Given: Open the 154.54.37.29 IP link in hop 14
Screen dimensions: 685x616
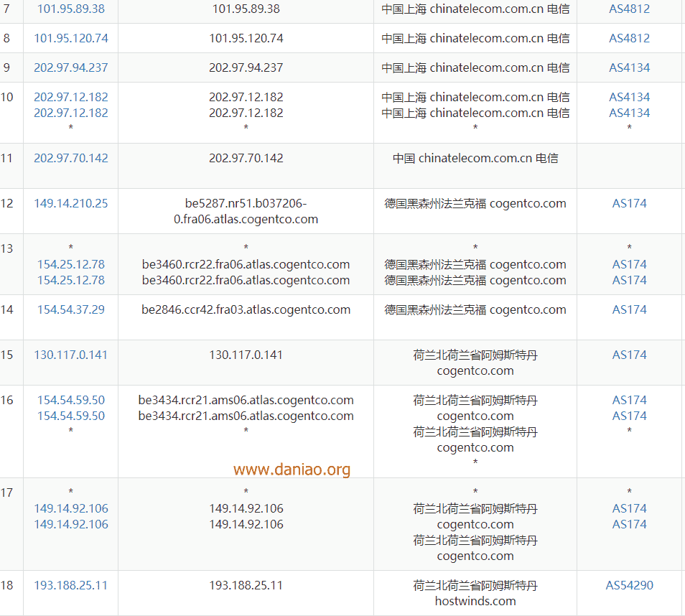Looking at the screenshot, I should click(71, 309).
